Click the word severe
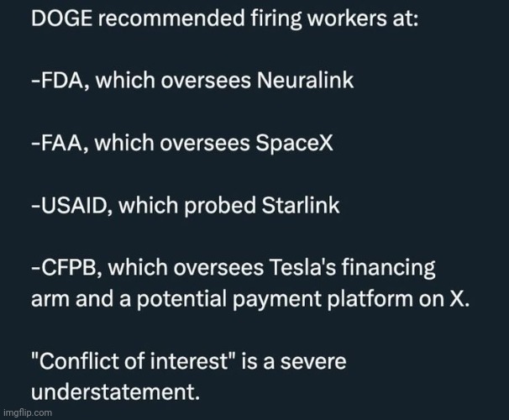Image resolution: width=509 pixels, height=420 pixels. [313, 361]
